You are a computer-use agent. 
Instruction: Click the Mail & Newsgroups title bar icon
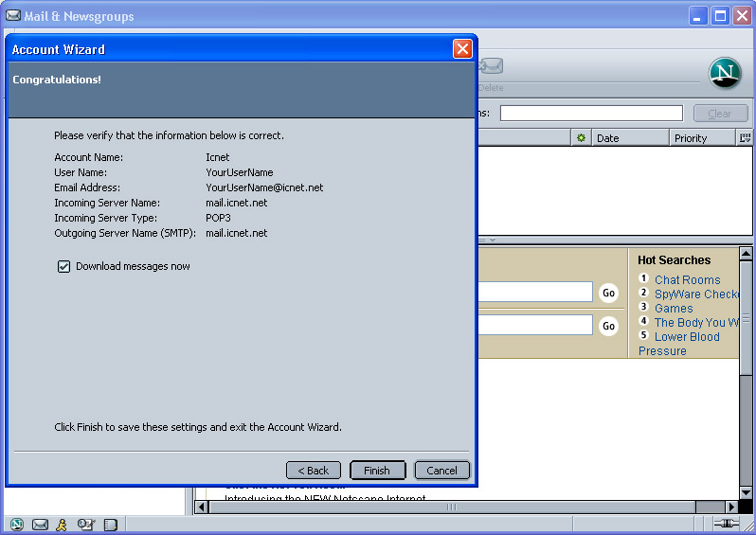point(13,16)
